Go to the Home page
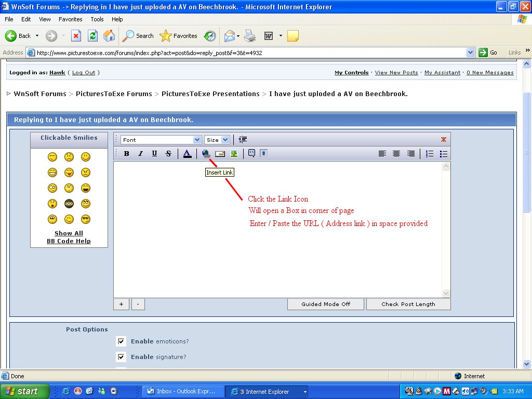The height and width of the screenshot is (399, 532). [109, 36]
